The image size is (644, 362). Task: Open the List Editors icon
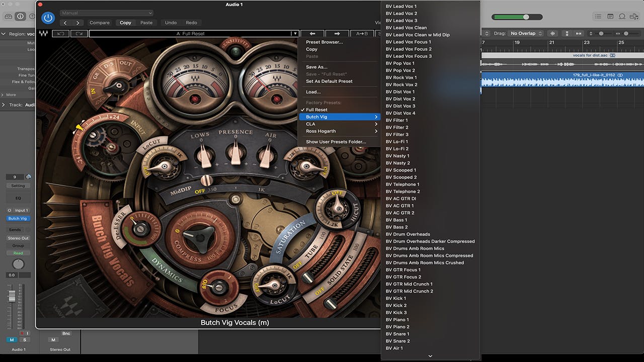tap(598, 17)
